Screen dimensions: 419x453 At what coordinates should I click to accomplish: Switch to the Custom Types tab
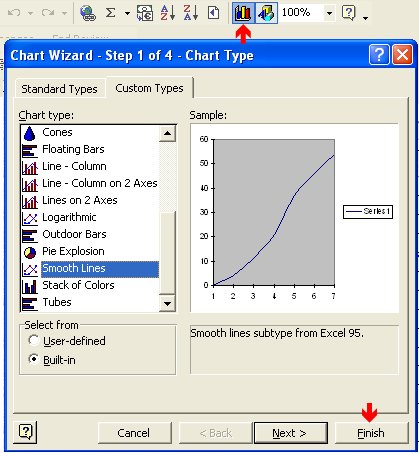click(x=149, y=88)
